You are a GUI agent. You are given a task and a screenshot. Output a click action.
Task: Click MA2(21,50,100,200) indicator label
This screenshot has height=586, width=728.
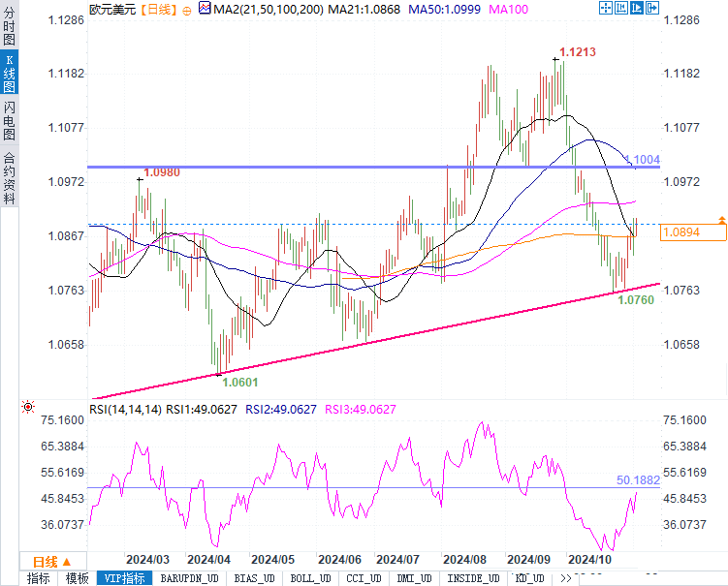pyautogui.click(x=269, y=10)
